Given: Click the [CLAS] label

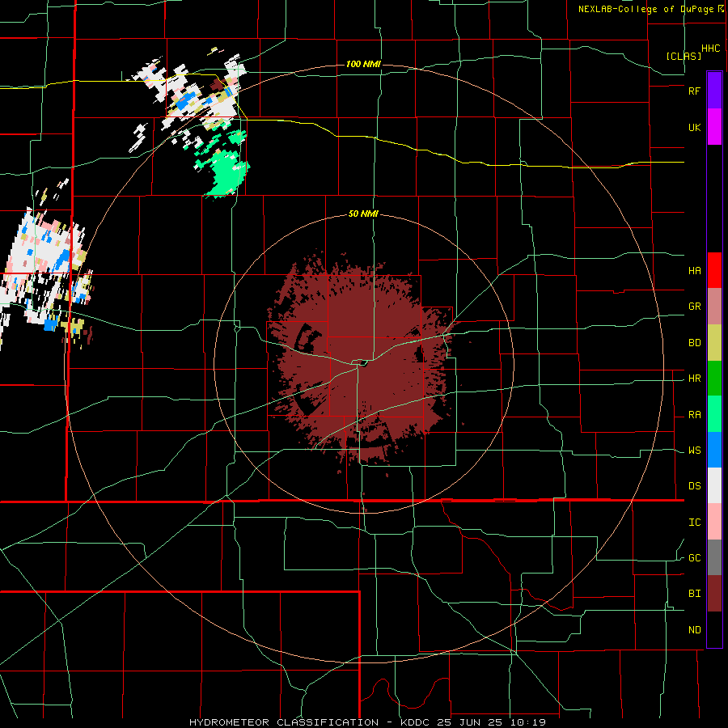Looking at the screenshot, I should 684,56.
